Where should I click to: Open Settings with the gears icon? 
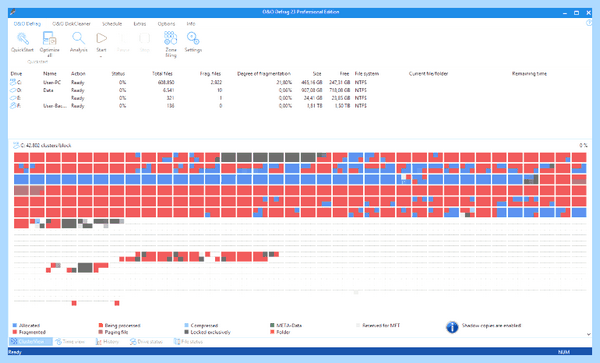193,38
